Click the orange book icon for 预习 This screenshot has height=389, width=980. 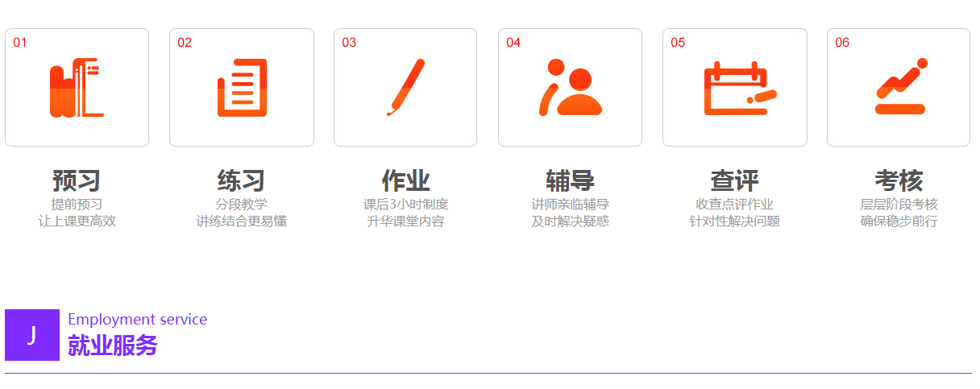tap(77, 87)
